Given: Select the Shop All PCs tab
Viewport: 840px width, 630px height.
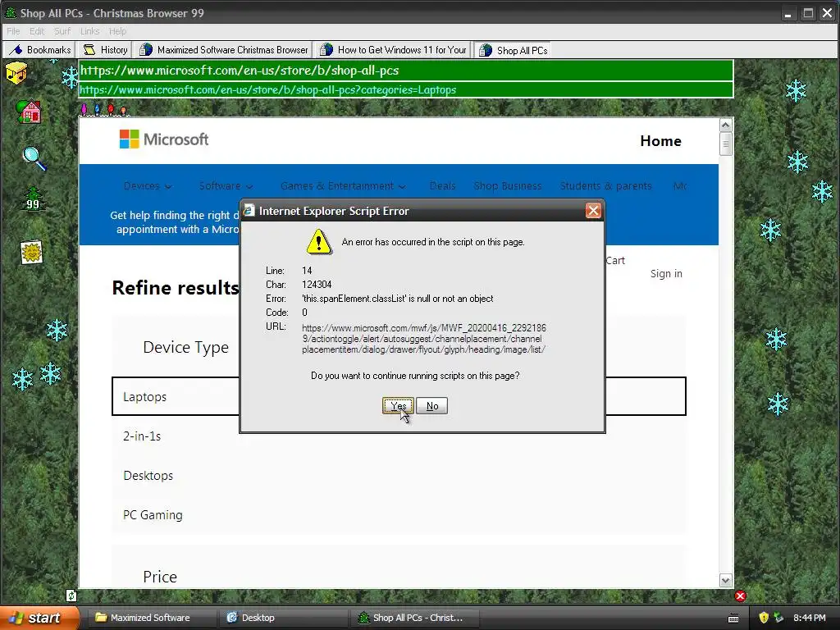Looking at the screenshot, I should [x=514, y=50].
